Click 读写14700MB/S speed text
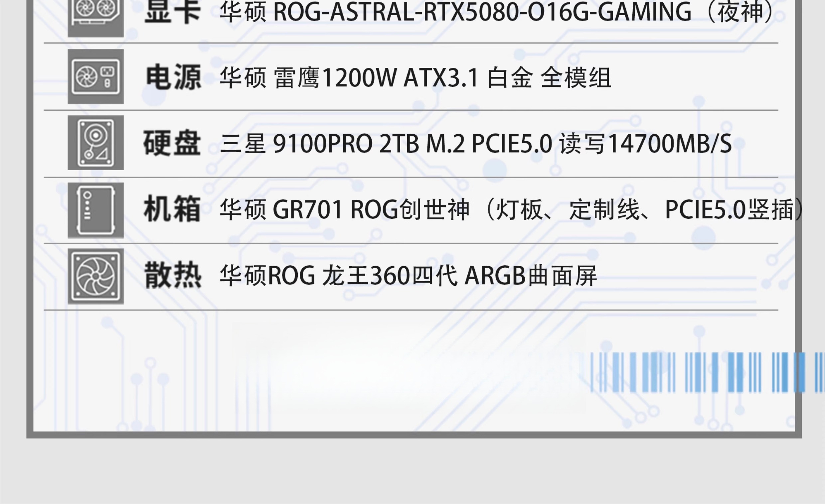This screenshot has width=825, height=504. 646,144
